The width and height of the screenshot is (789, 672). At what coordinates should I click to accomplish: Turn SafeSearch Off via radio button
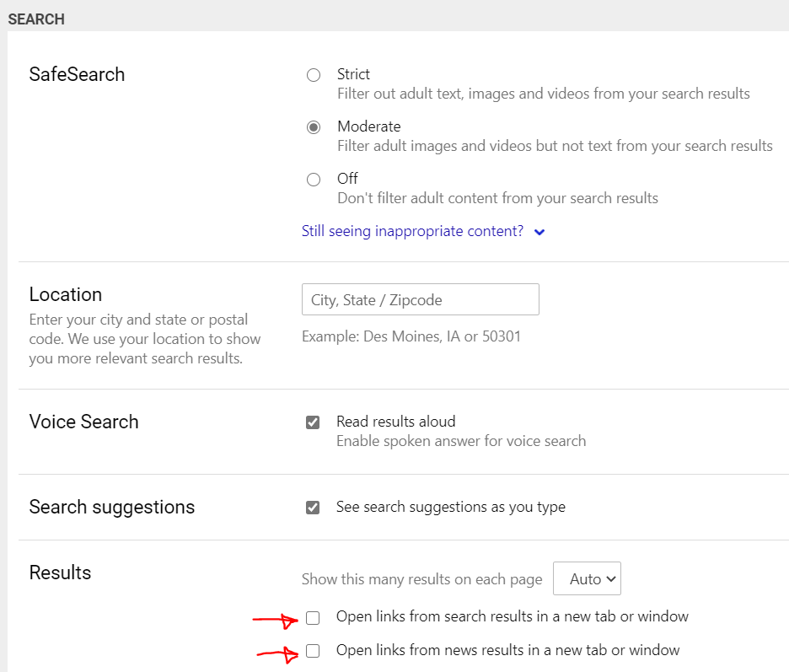tap(314, 180)
